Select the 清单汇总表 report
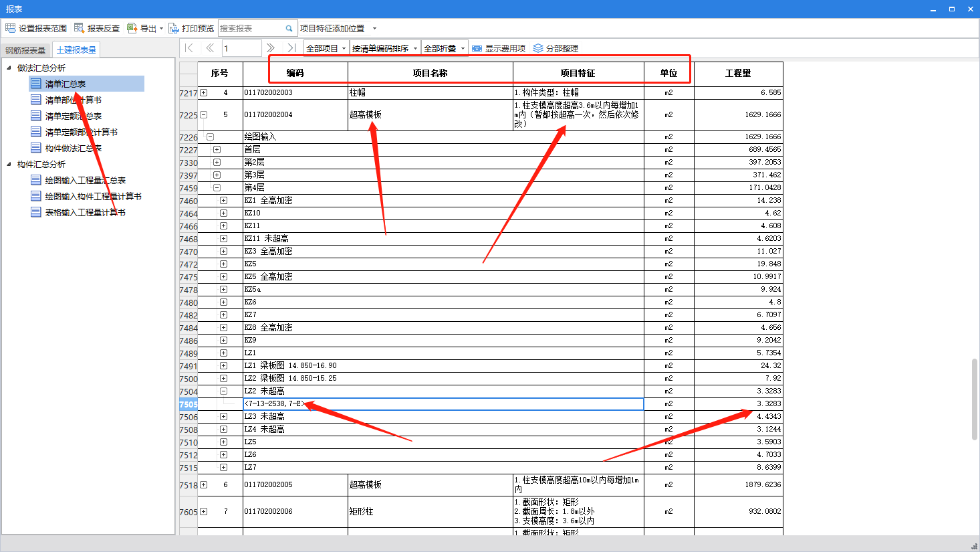980x552 pixels. coord(66,84)
